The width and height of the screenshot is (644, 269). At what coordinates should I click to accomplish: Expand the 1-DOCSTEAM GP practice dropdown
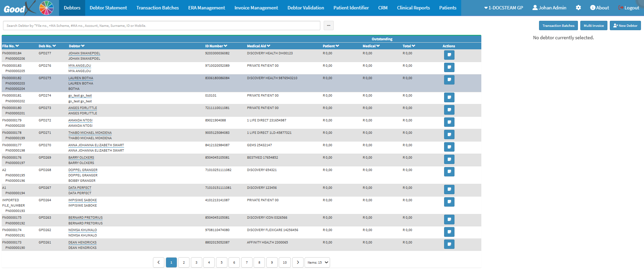click(503, 8)
